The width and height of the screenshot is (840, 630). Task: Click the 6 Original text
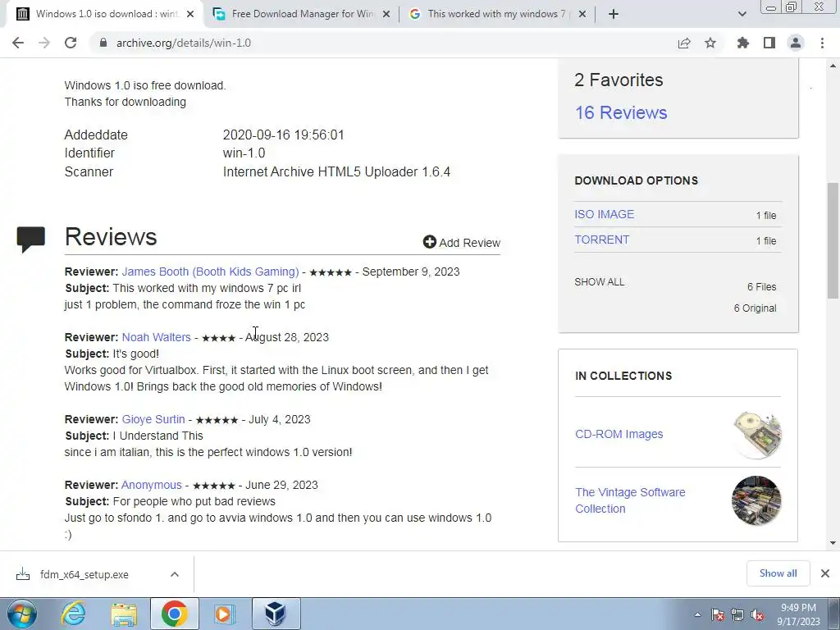(755, 308)
